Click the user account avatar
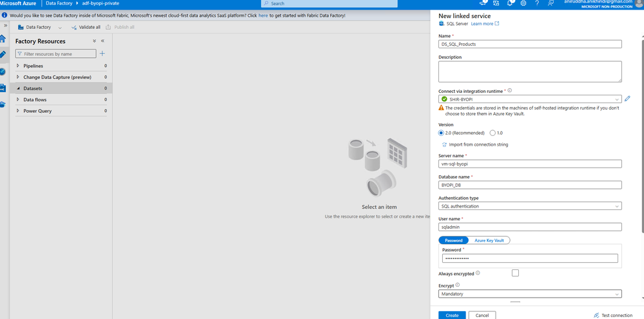The width and height of the screenshot is (644, 319). 639,3
